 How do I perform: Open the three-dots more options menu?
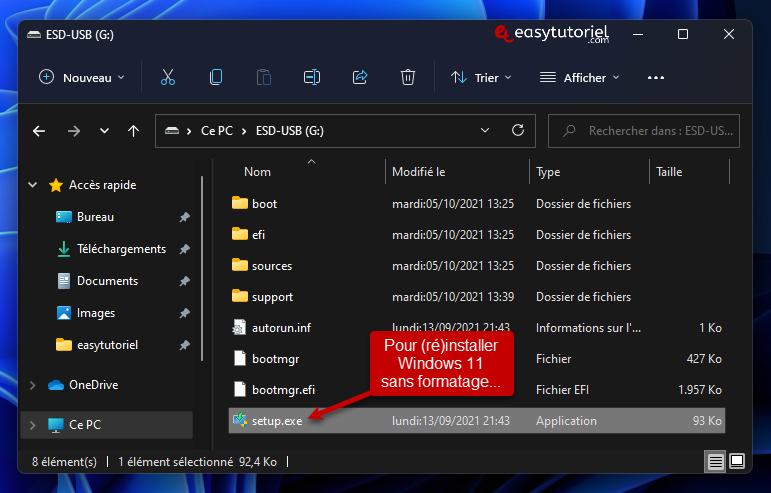(x=656, y=78)
